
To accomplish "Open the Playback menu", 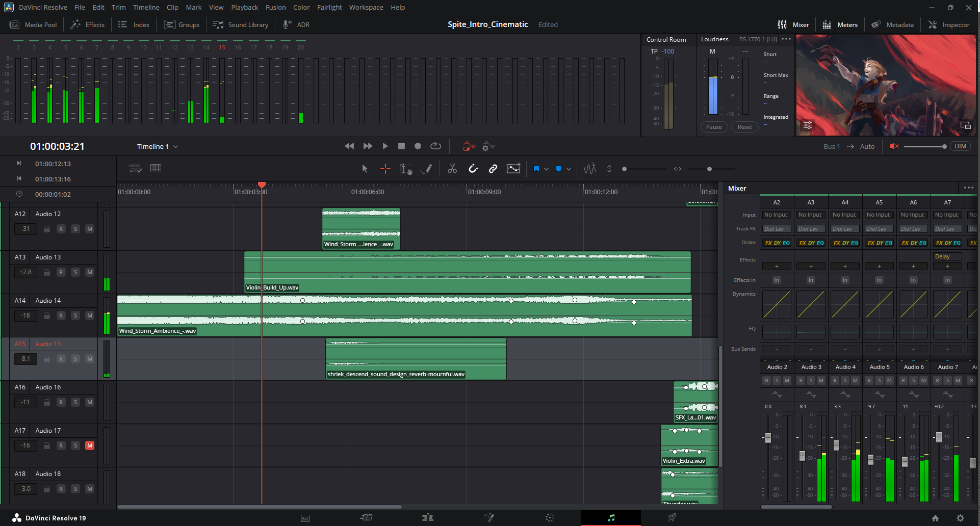I will click(x=244, y=7).
